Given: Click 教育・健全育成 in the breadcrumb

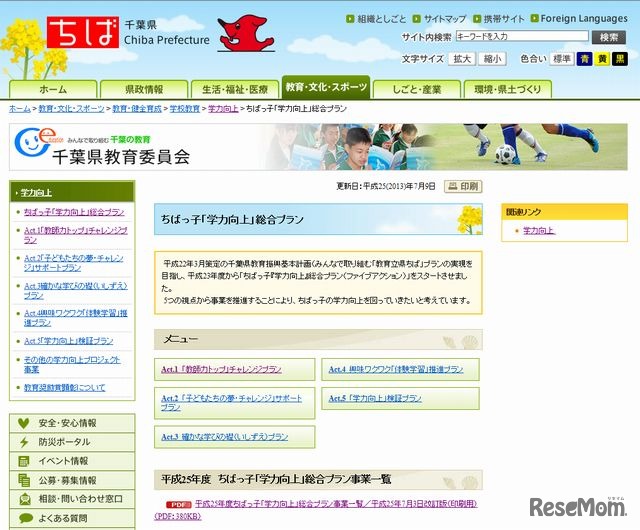Looking at the screenshot, I should [137, 109].
